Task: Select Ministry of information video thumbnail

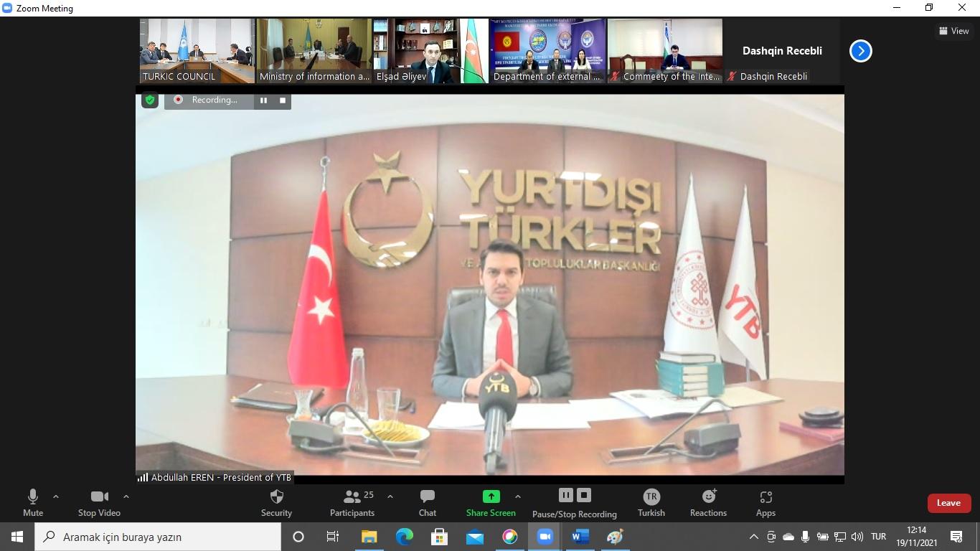Action: click(314, 51)
